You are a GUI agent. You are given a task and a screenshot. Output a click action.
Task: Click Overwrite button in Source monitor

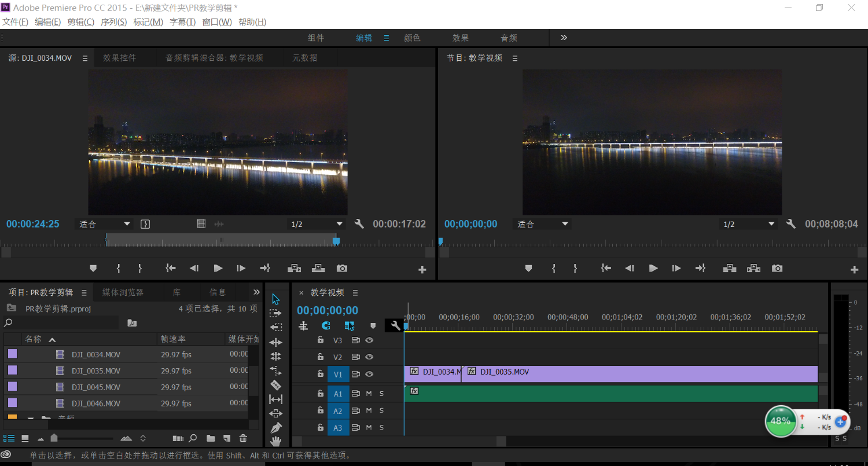[318, 269]
